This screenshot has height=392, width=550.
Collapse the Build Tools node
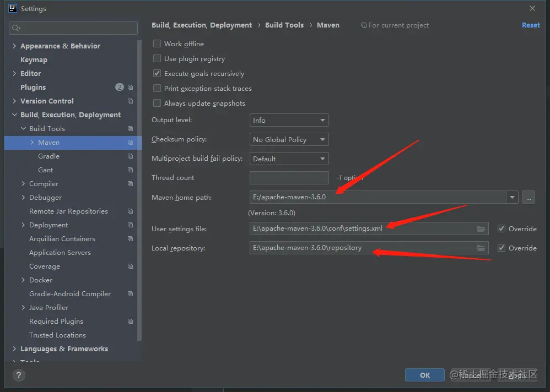pyautogui.click(x=24, y=129)
